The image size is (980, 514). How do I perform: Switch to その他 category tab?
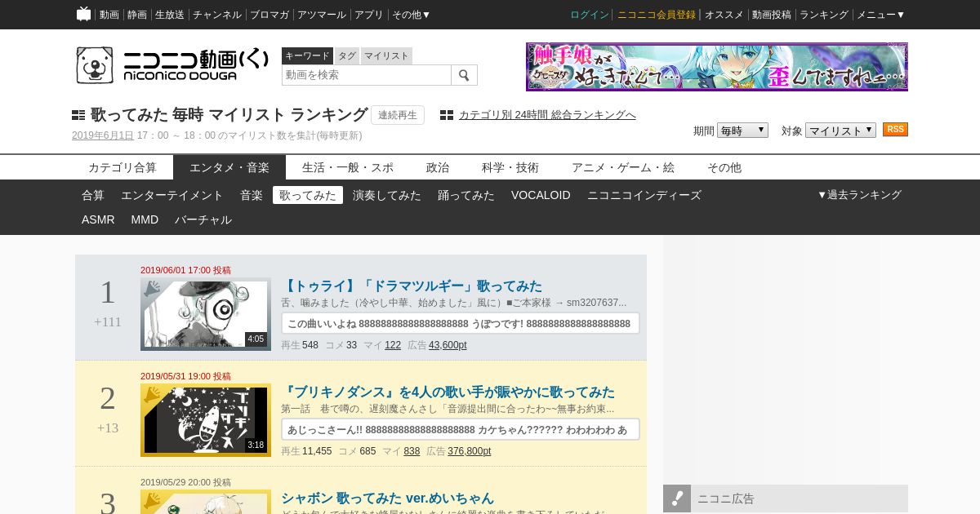[x=724, y=167]
